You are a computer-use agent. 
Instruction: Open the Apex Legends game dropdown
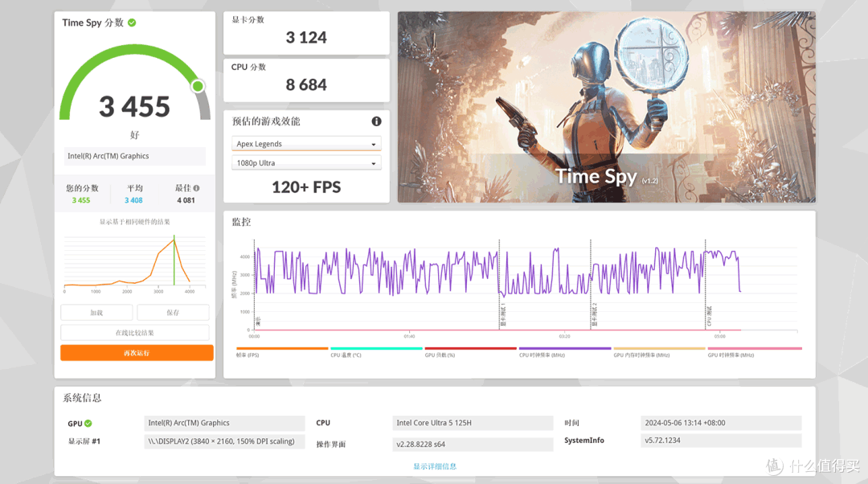coord(306,144)
